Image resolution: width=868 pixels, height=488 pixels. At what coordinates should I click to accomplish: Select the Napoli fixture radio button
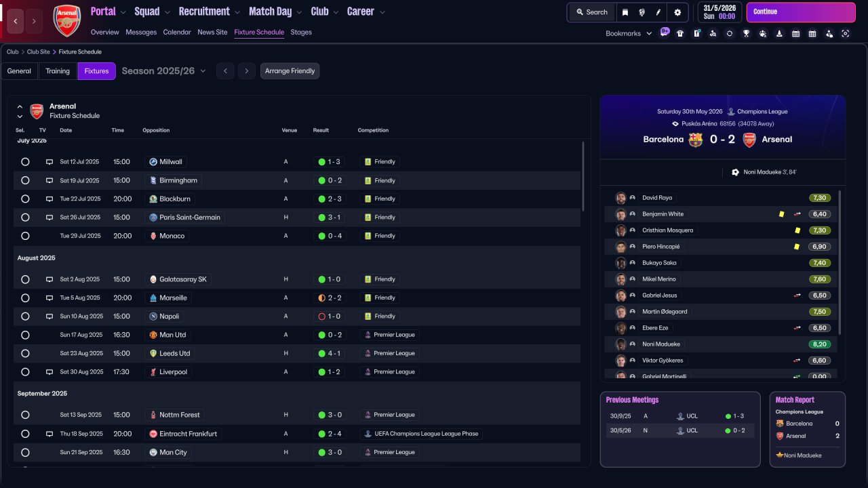[x=25, y=317]
